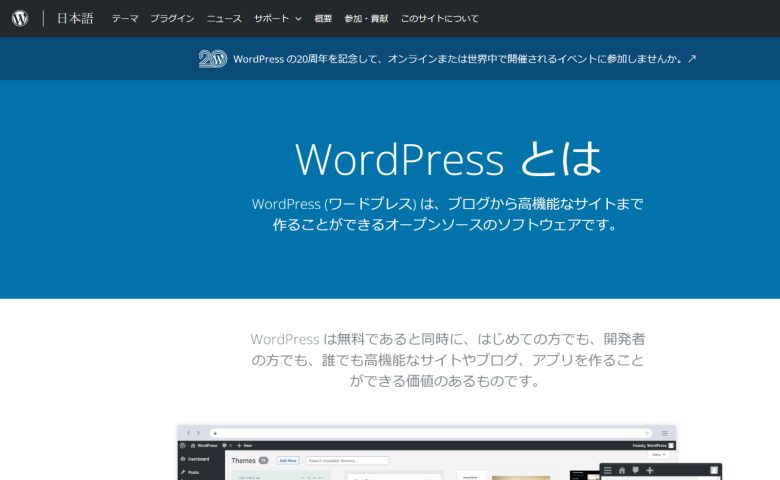
Task: Open このサイトについて in the nav bar
Action: [x=440, y=18]
